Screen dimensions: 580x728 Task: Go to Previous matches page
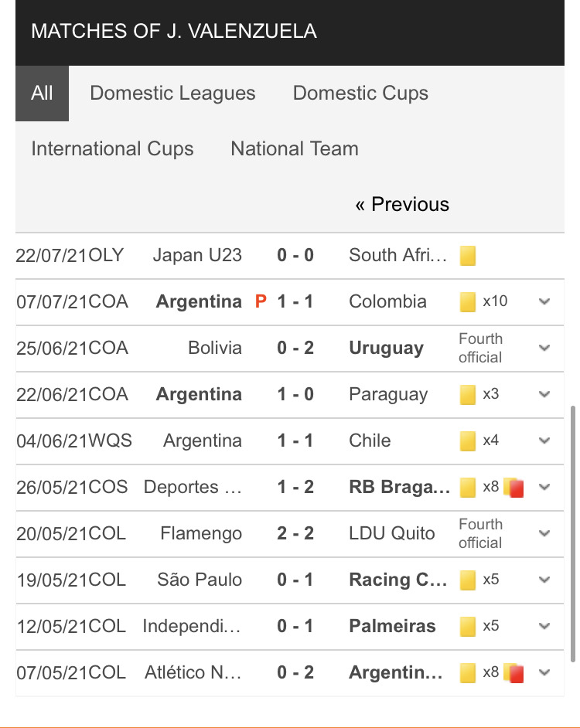pyautogui.click(x=402, y=205)
